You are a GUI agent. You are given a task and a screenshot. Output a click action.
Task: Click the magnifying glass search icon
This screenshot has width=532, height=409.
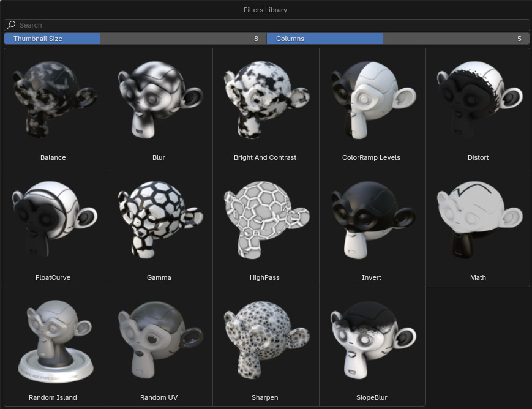tap(10, 24)
